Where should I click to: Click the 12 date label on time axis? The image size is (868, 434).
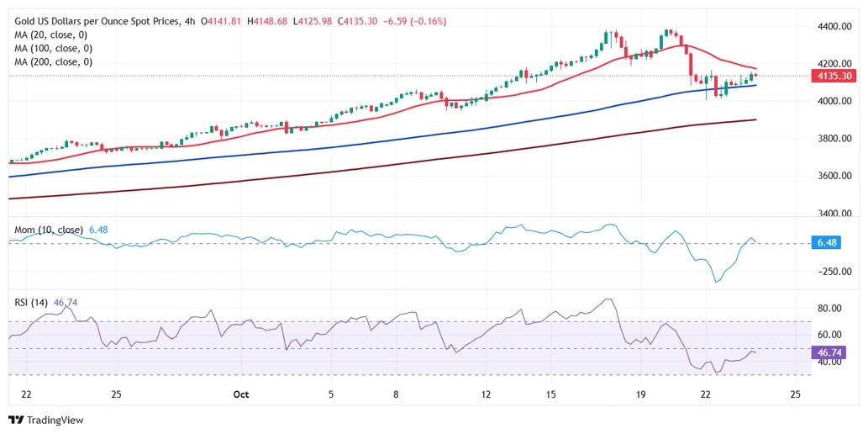coord(486,394)
